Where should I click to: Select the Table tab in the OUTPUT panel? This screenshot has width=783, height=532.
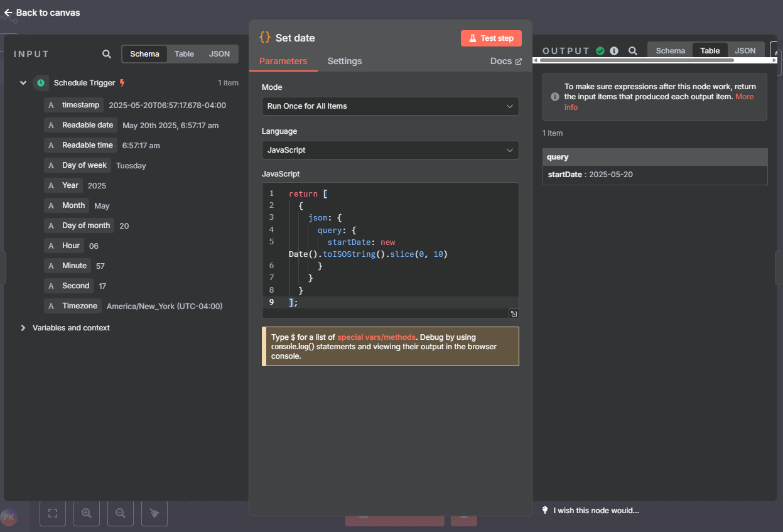pos(710,51)
